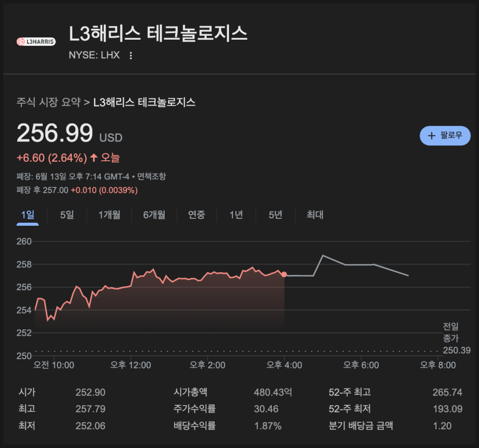Follow the stock with 팔로우 button
Viewport: 479px width, 448px height.
[445, 135]
